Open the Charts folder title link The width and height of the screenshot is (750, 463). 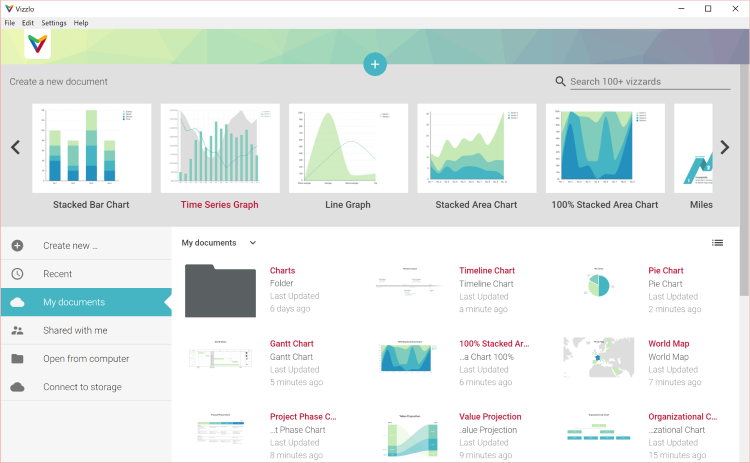click(282, 271)
